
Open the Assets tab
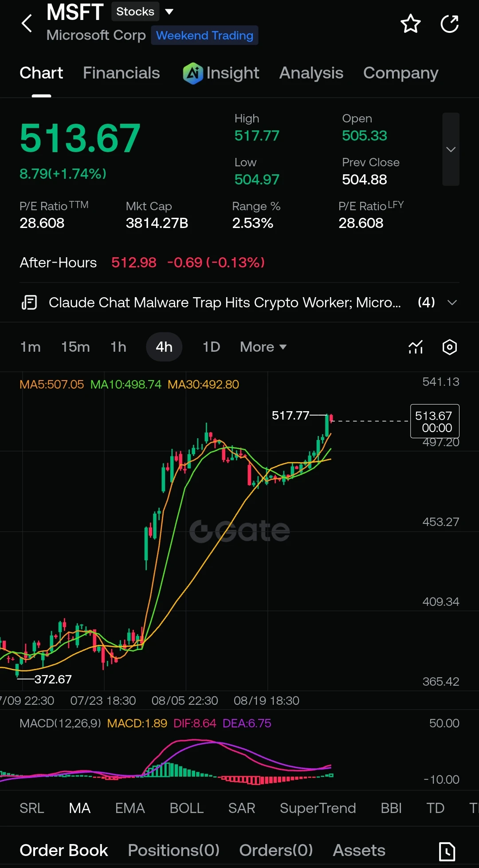359,850
